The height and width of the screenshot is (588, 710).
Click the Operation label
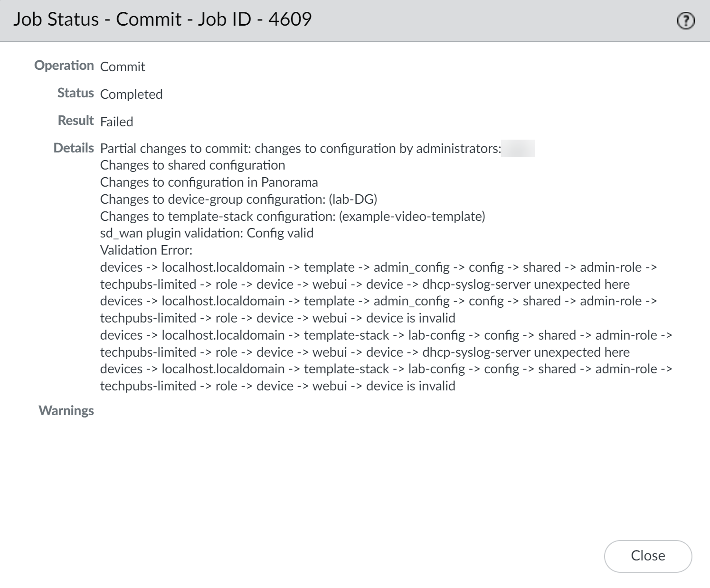(x=64, y=66)
